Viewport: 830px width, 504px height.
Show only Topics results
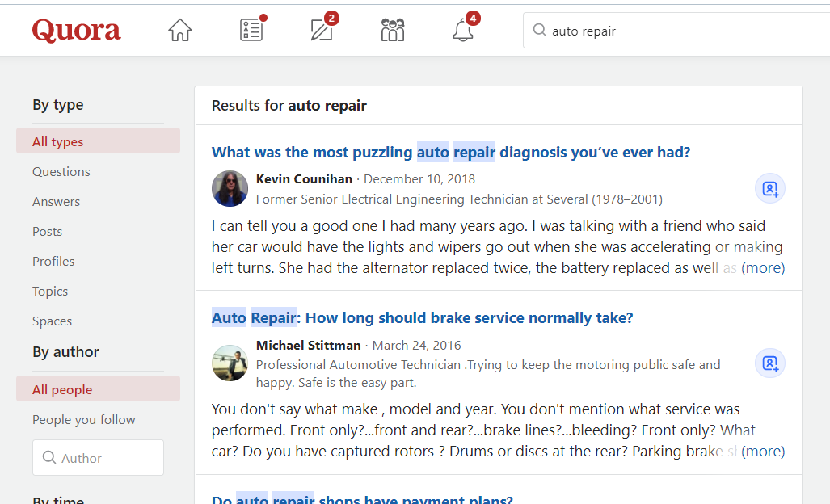click(50, 291)
